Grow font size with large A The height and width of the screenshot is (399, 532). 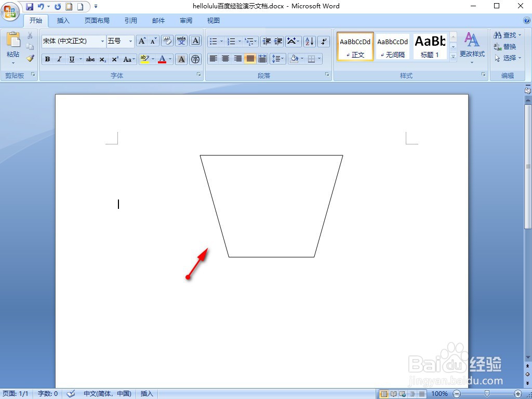[142, 41]
